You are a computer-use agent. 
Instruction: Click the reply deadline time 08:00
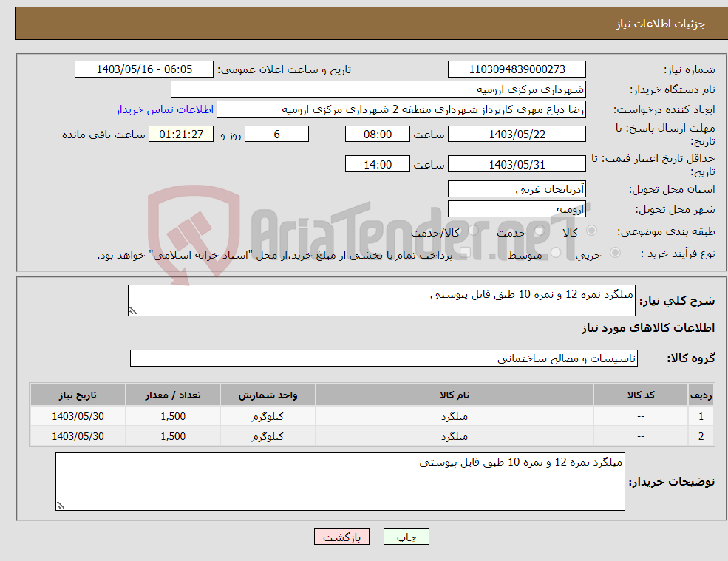click(x=378, y=135)
